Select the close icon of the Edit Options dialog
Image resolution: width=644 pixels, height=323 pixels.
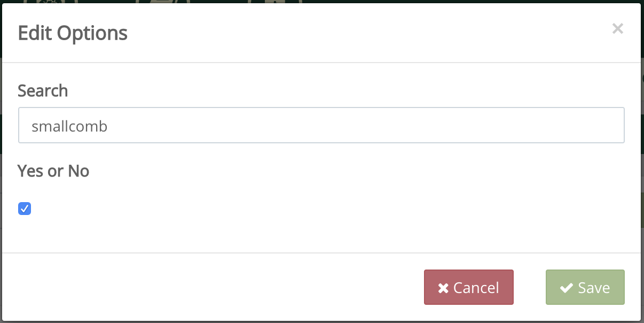tap(618, 28)
